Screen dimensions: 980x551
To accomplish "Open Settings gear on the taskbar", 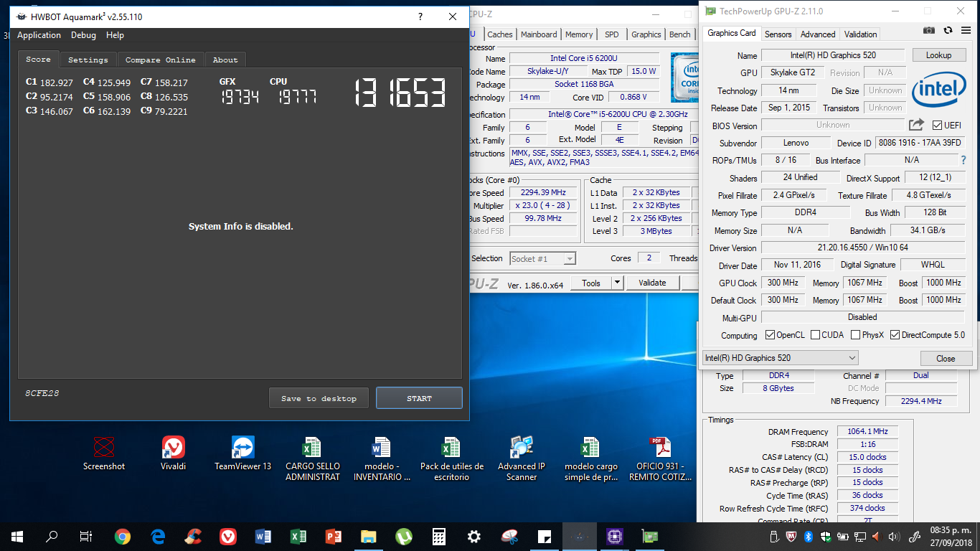I will (473, 537).
